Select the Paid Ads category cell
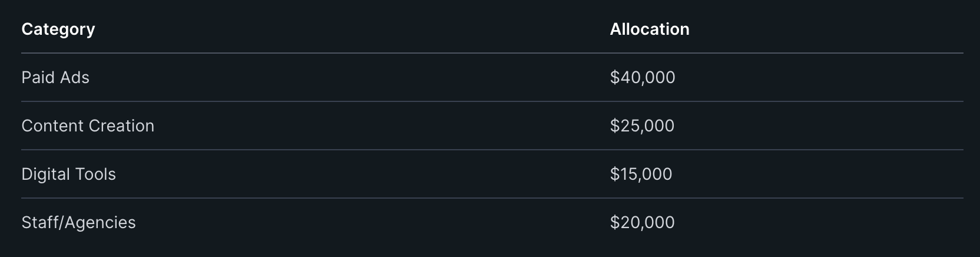This screenshot has width=980, height=257. pyautogui.click(x=55, y=78)
